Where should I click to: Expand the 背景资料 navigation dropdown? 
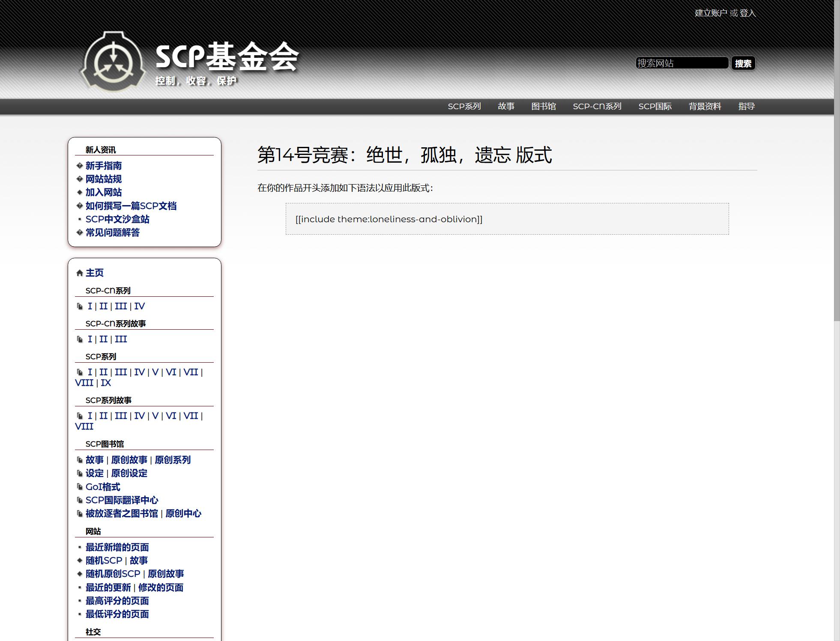(705, 107)
